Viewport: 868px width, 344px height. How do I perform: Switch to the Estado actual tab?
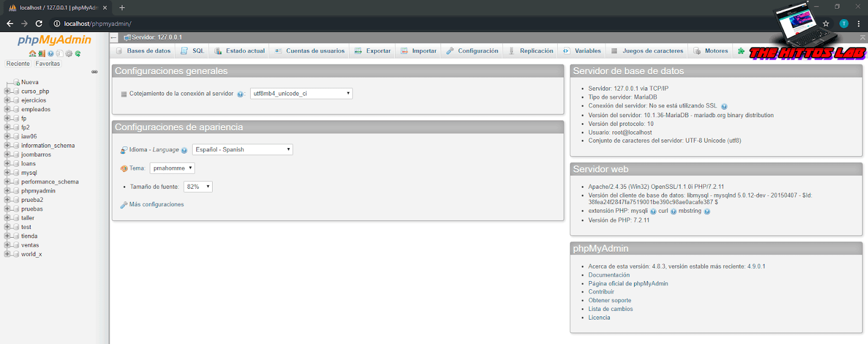point(240,51)
